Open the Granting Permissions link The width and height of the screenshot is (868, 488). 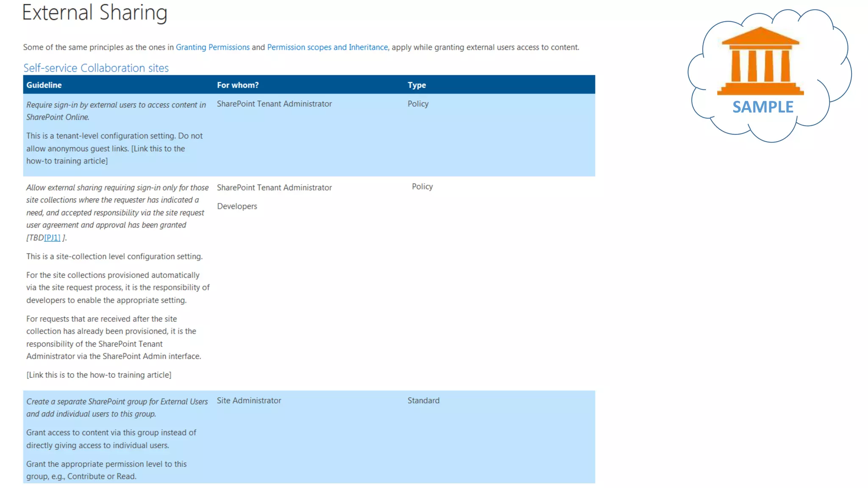212,47
